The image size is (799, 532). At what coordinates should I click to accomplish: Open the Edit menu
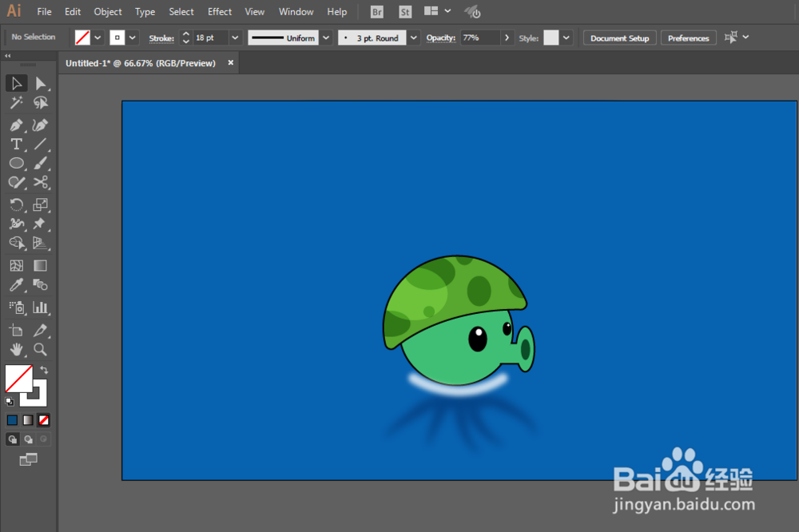point(73,12)
